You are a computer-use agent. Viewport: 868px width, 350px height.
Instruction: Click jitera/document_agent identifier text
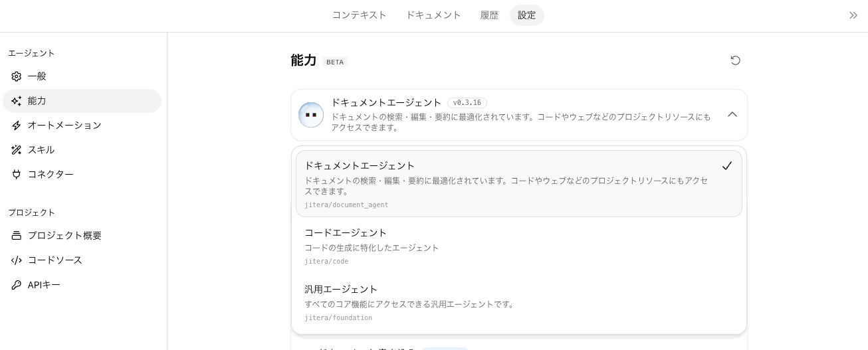(x=346, y=205)
